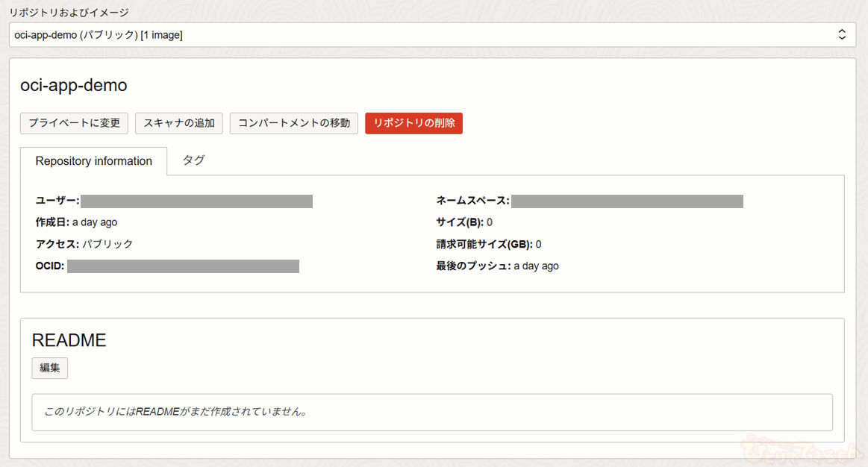Click the アクセス パブリック value
Screen dimensions: 868x467
(107, 244)
